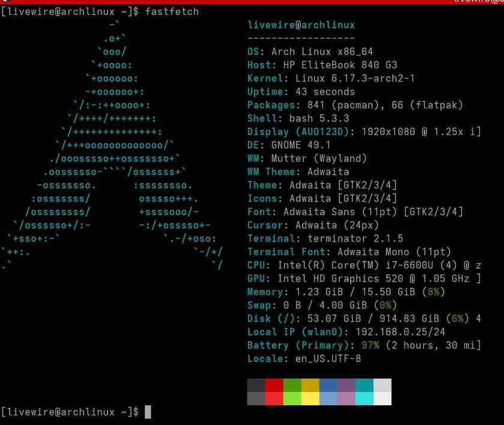Click the fastfetch command text
The width and height of the screenshot is (504, 425).
click(172, 11)
